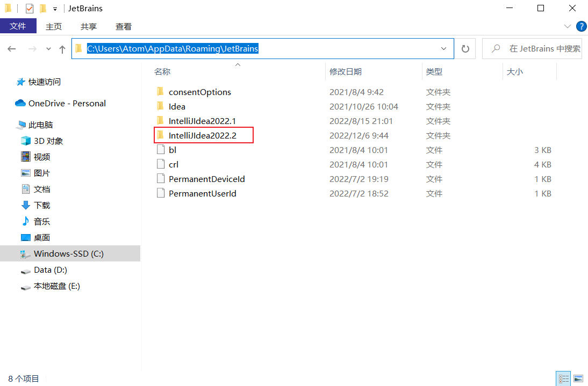588x386 pixels.
Task: Click the Back navigation arrow
Action: (x=12, y=49)
